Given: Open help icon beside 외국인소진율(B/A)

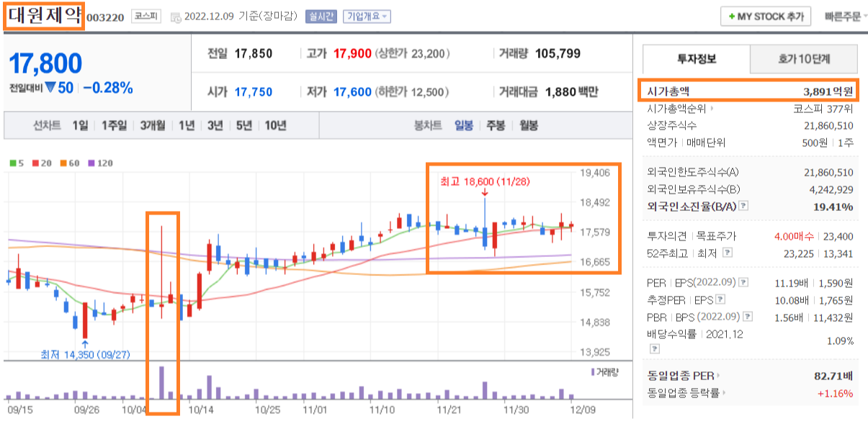Looking at the screenshot, I should point(744,207).
